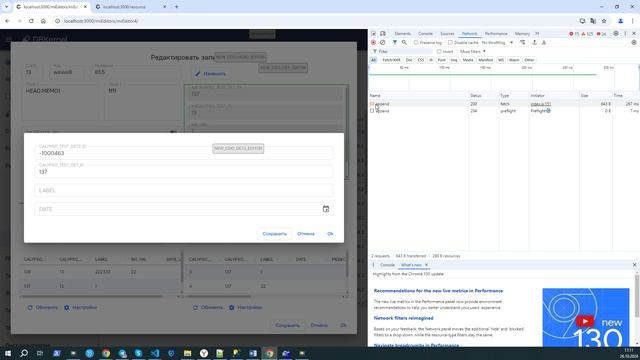The width and height of the screenshot is (640, 360).
Task: Open the Console tab in the bottom drawer
Action: pyautogui.click(x=387, y=265)
